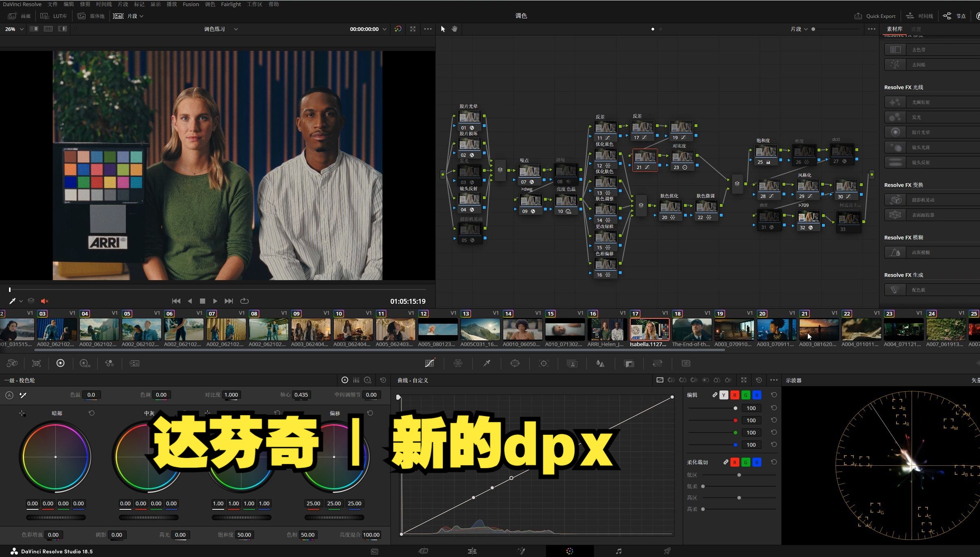Open the HDR wheels palette
Screen dimensions: 980x557
point(85,363)
